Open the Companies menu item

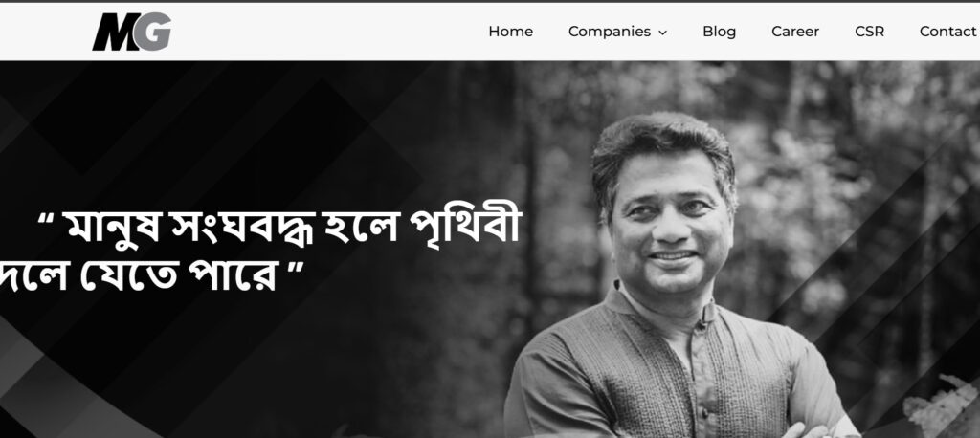point(610,32)
